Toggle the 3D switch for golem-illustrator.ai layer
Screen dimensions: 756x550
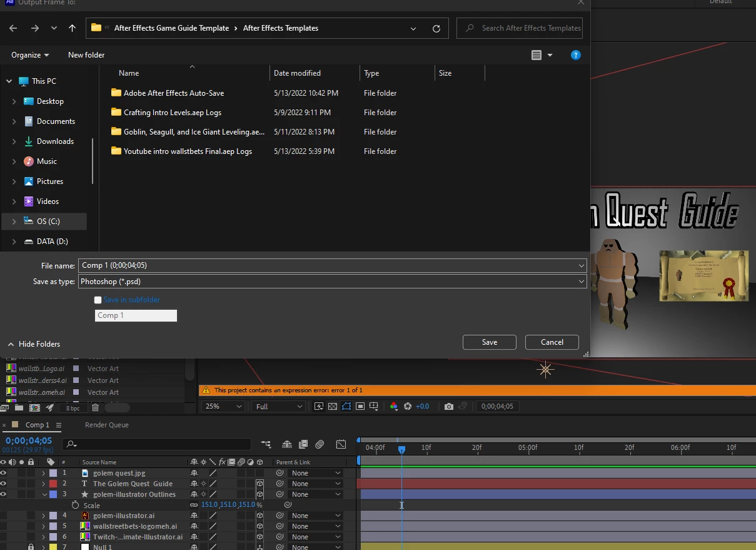(260, 516)
